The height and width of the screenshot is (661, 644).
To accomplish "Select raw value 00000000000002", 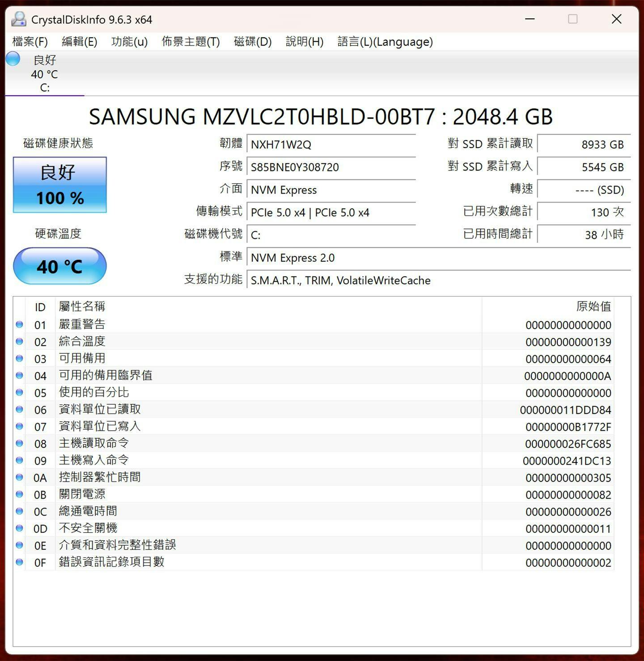I will tap(568, 563).
